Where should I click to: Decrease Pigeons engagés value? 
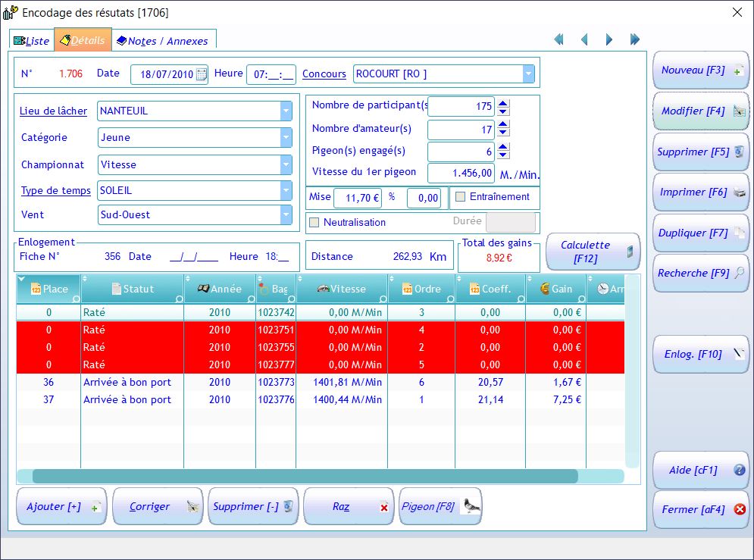503,155
